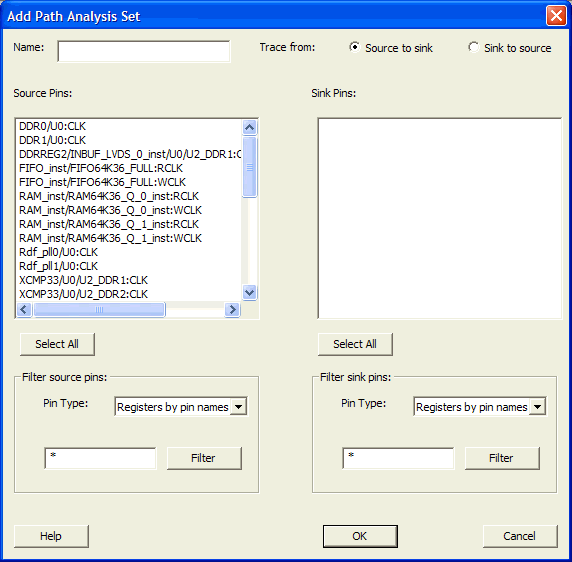The height and width of the screenshot is (562, 572).
Task: Click the source pins filter text field
Action: coord(100,458)
